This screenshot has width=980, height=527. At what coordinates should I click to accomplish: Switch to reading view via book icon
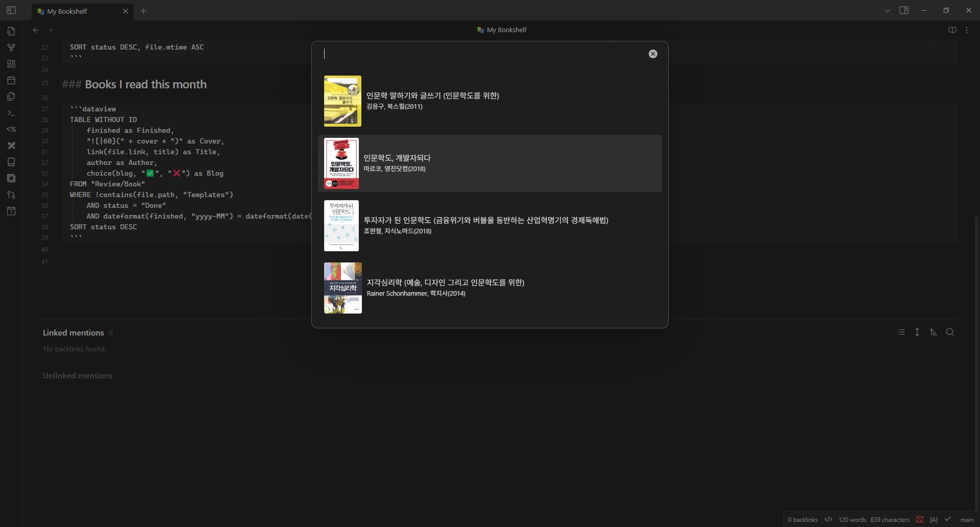coord(952,30)
